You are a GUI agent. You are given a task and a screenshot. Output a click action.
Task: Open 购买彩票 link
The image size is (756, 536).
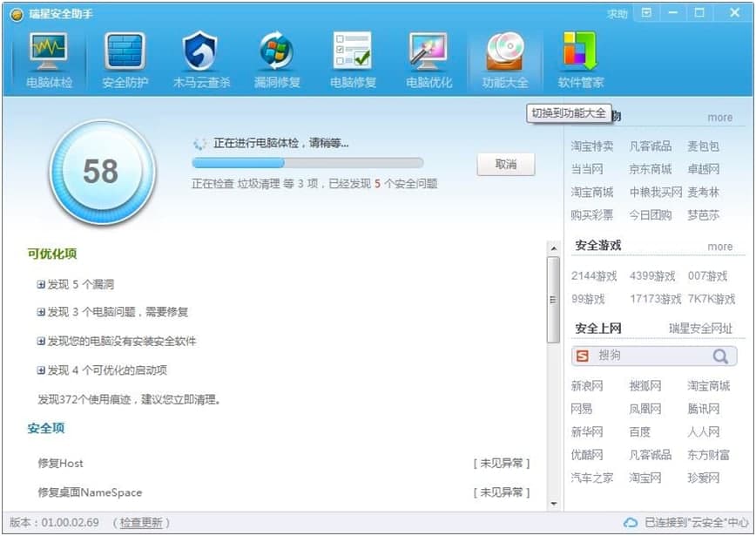592,215
